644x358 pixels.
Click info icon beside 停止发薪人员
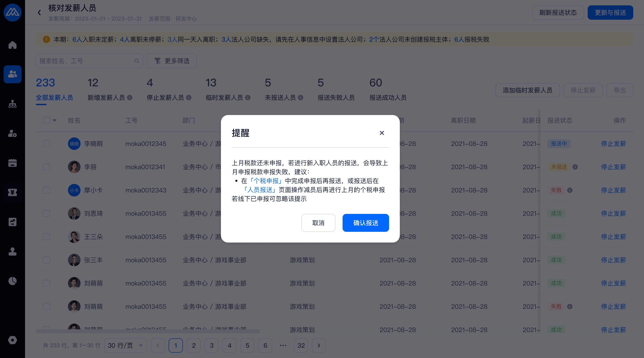pos(189,98)
